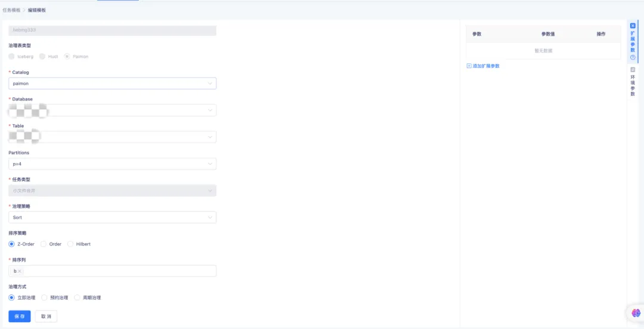
Task: Click the 暂无数据 empty table text
Action: tap(543, 51)
